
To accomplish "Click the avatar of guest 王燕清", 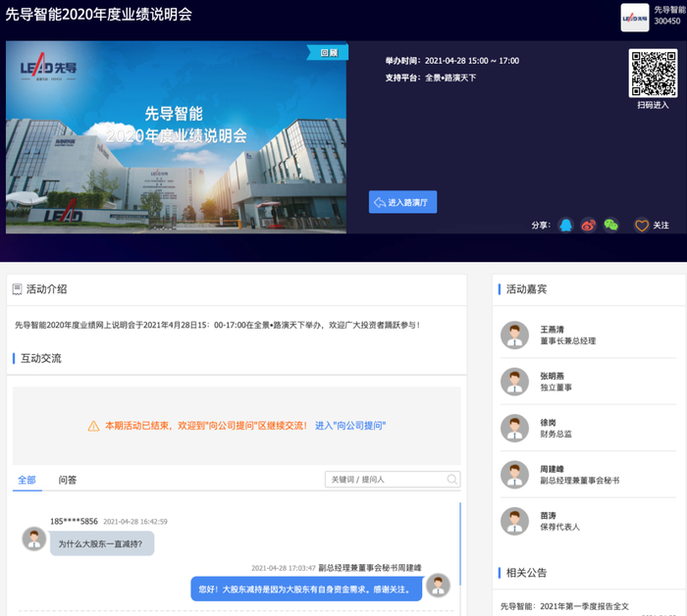I will [515, 334].
